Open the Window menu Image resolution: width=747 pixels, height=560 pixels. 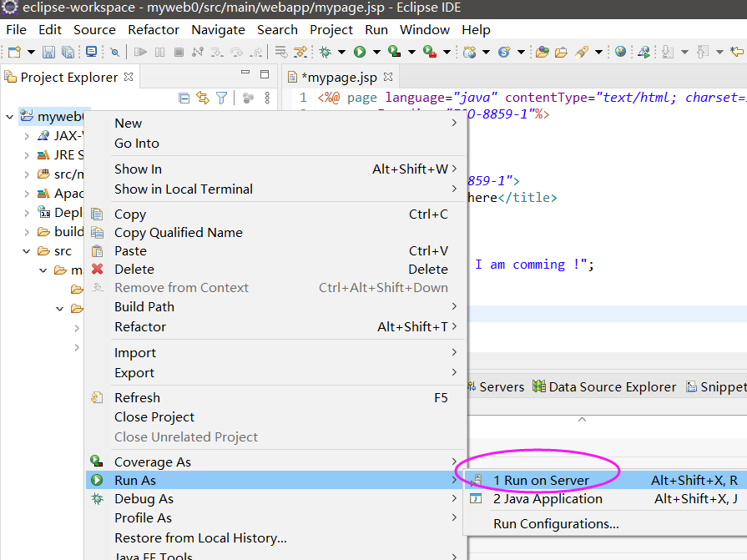[x=425, y=29]
